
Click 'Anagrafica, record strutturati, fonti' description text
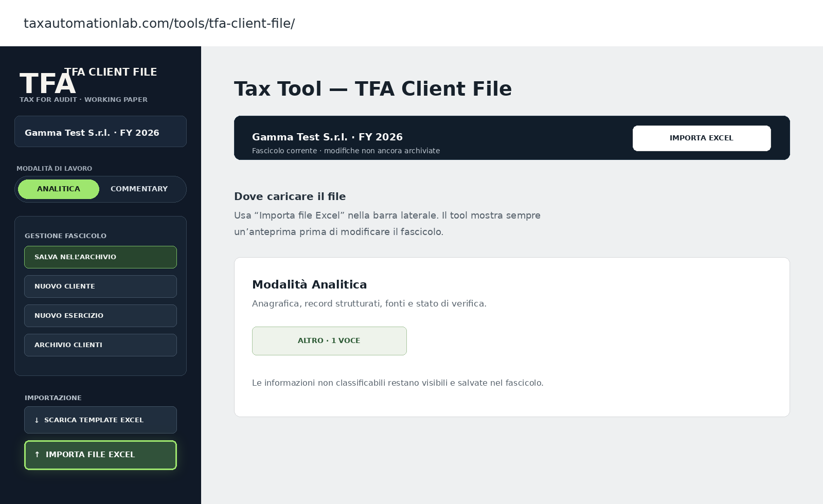tap(369, 303)
